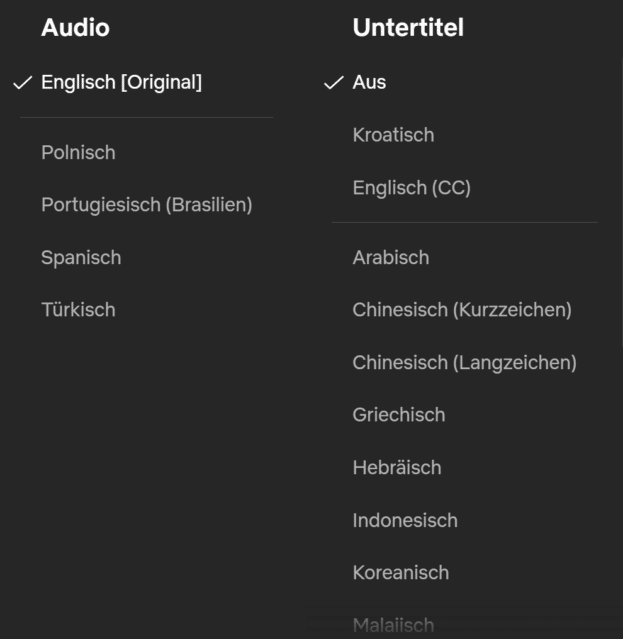
Task: Pick Türkisch as audio language
Action: tap(78, 310)
